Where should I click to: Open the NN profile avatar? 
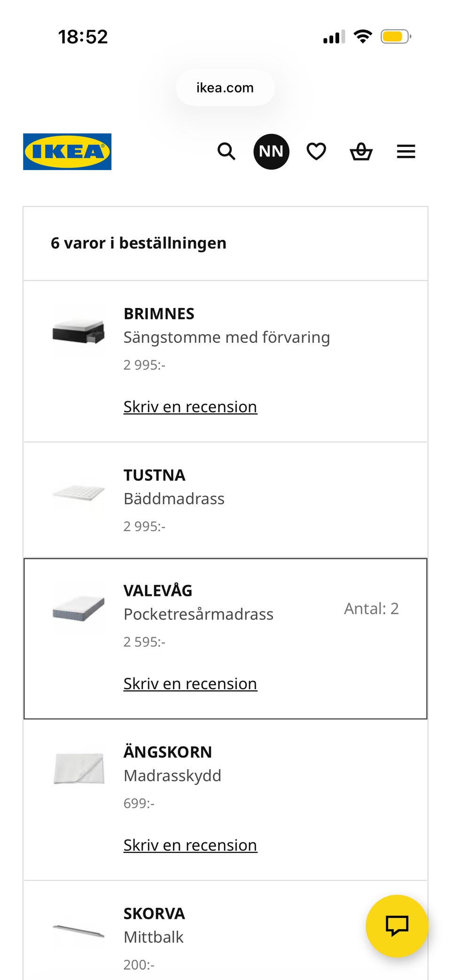click(272, 152)
